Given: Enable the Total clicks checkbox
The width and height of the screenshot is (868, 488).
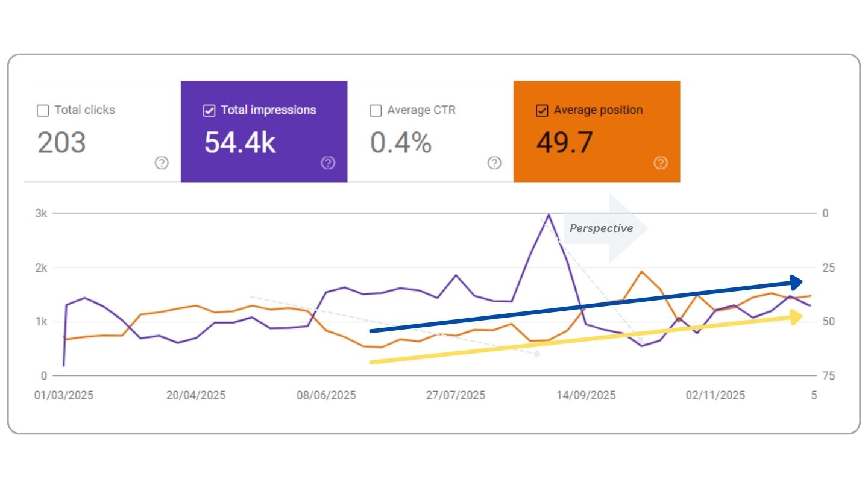Looking at the screenshot, I should [x=43, y=110].
